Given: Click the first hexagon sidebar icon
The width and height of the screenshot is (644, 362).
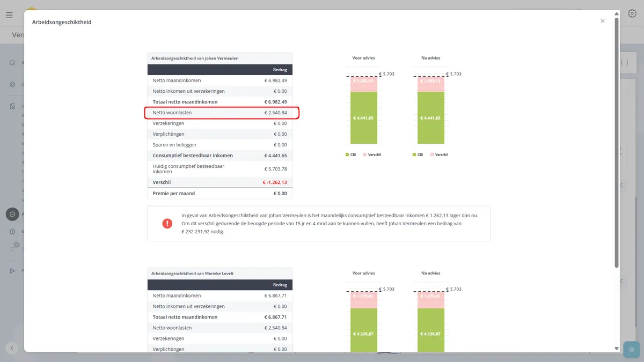Looking at the screenshot, I should coord(12,63).
